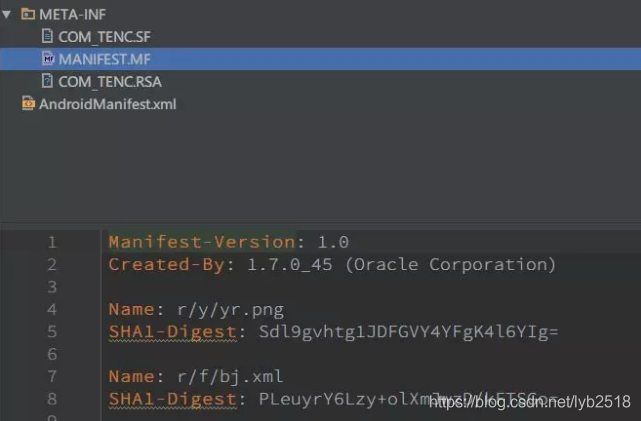Click line number 1 in the gutter

click(52, 242)
